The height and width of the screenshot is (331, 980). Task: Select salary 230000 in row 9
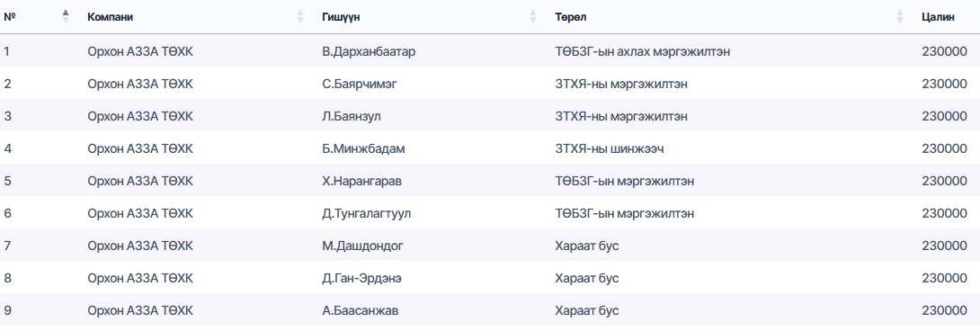(x=944, y=311)
